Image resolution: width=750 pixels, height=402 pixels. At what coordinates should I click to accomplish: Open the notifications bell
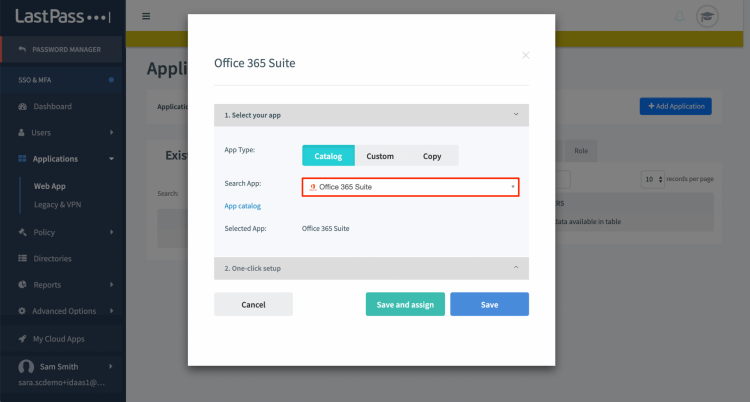click(679, 17)
